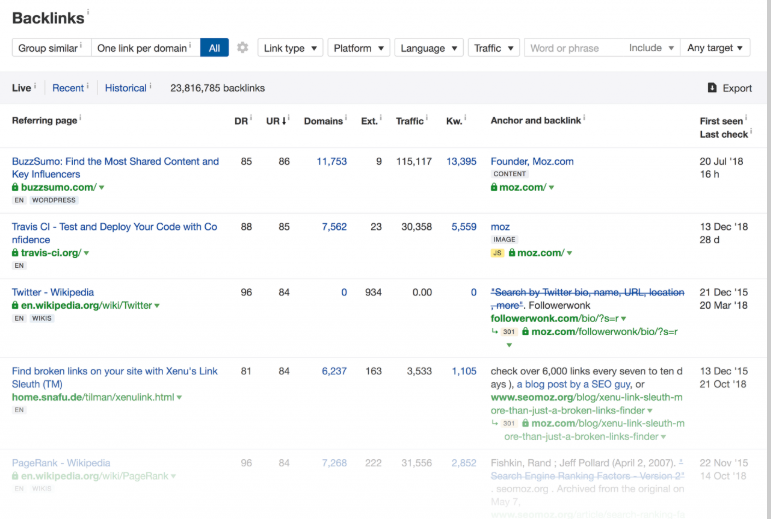
Task: Click the info icon beside Referring page header
Action: (x=80, y=117)
